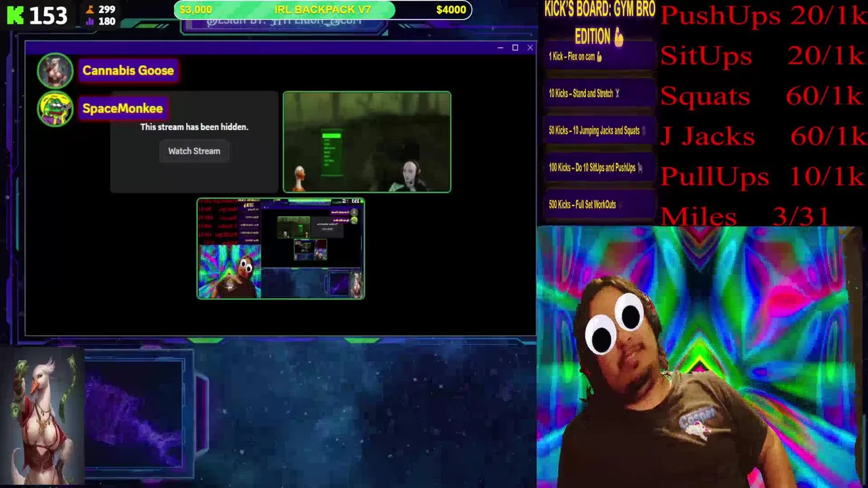Click the Watch Stream button
Screen dimensions: 868x488
pyautogui.click(x=194, y=151)
